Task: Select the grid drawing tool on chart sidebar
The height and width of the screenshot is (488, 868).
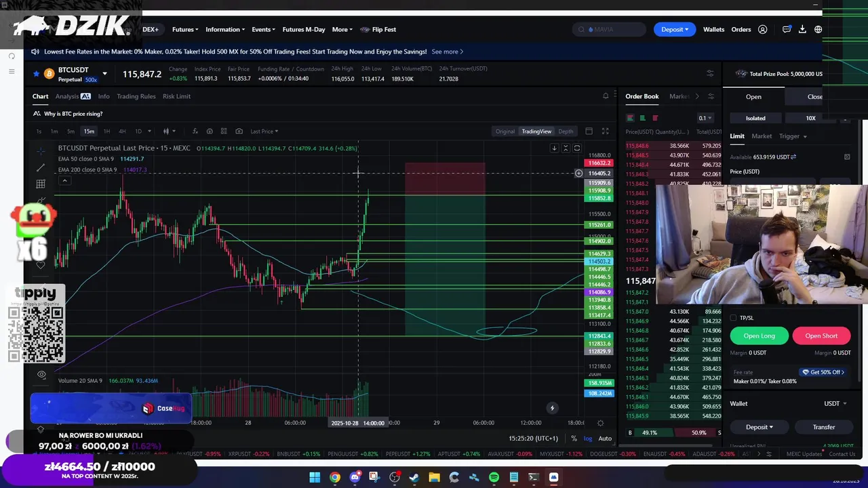Action: point(41,184)
